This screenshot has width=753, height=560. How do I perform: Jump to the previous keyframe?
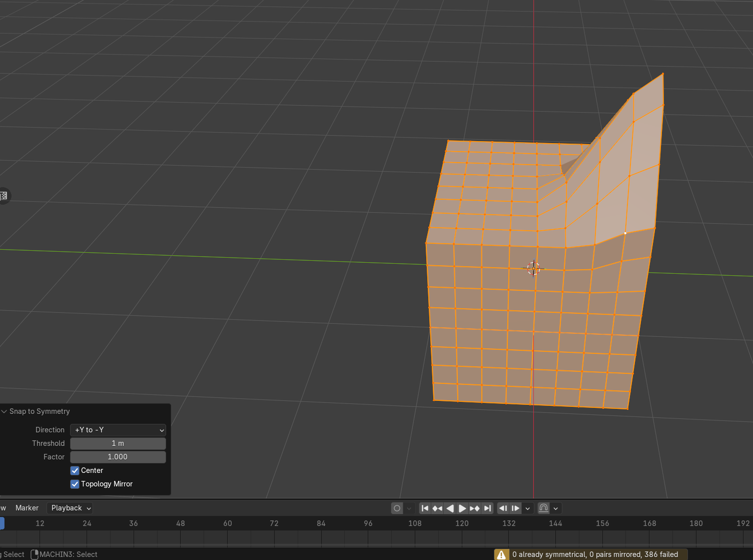tap(437, 508)
